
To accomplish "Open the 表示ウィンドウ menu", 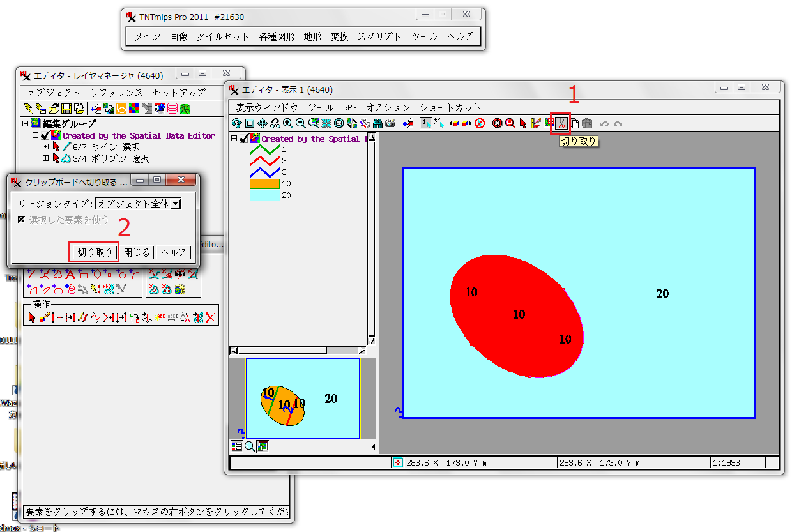I will pos(267,107).
